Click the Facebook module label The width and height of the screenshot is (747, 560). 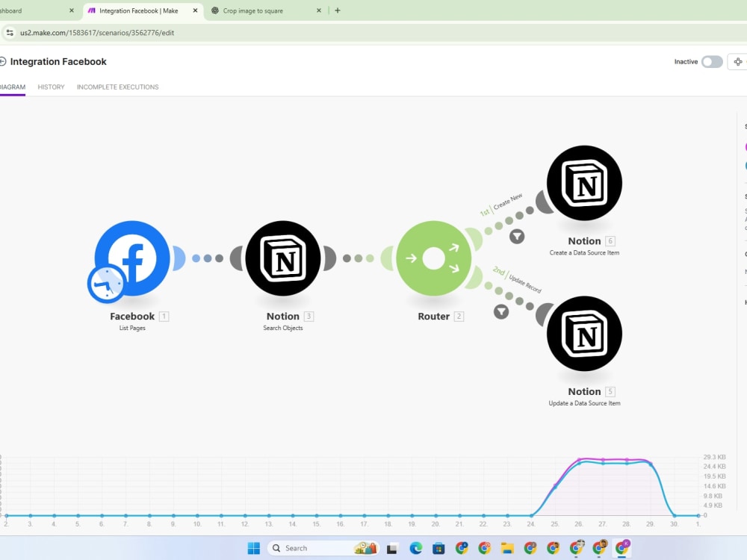pyautogui.click(x=132, y=316)
